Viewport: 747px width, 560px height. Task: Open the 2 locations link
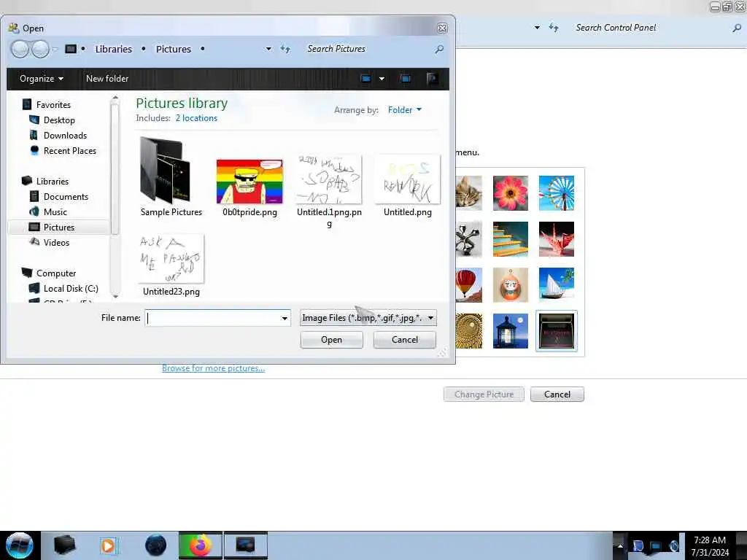pos(196,118)
